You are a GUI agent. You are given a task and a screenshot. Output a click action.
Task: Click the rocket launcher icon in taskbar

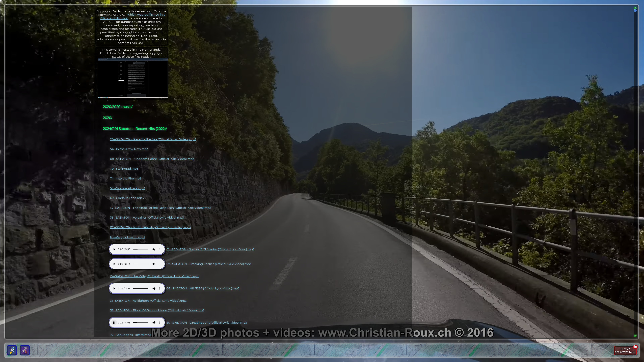click(x=12, y=350)
